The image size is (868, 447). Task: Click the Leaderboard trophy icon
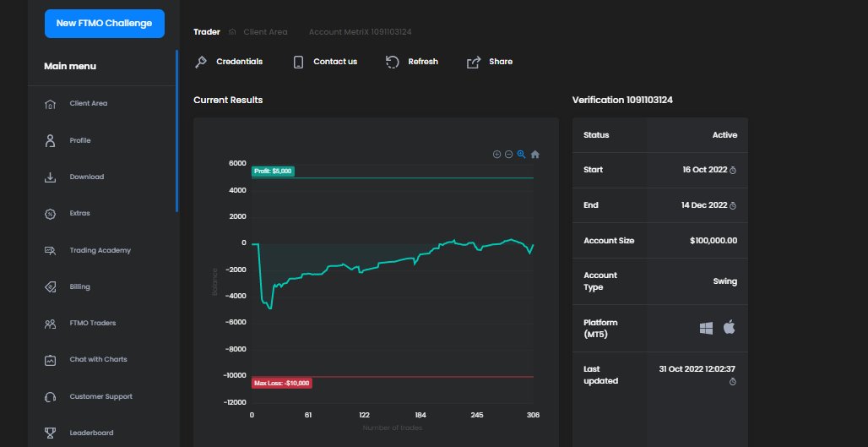point(51,433)
